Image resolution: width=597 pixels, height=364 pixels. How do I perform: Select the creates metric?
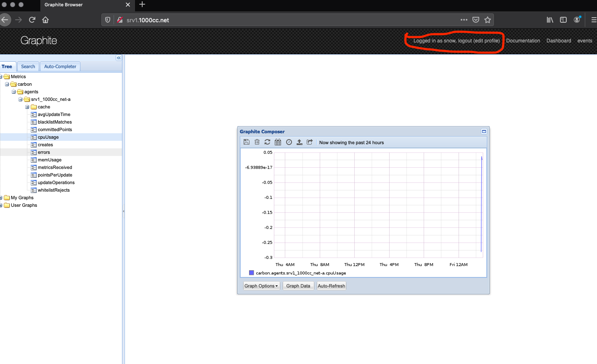pos(45,145)
